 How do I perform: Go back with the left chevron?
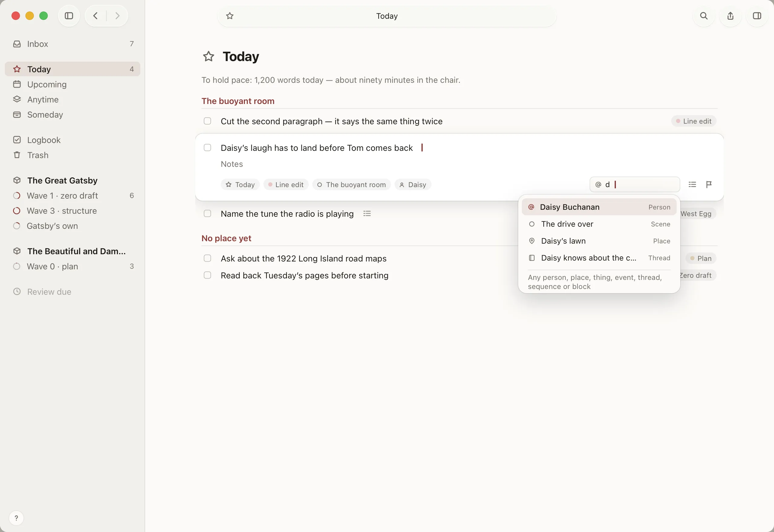[95, 16]
